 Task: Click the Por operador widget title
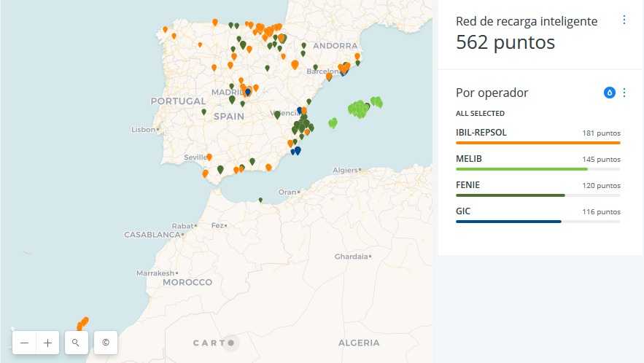click(492, 93)
